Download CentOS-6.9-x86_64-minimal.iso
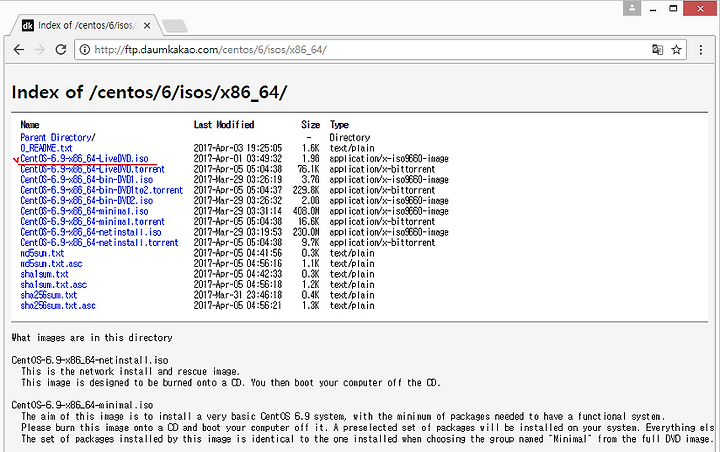Viewport: 720px width, 452px height. coord(84,211)
